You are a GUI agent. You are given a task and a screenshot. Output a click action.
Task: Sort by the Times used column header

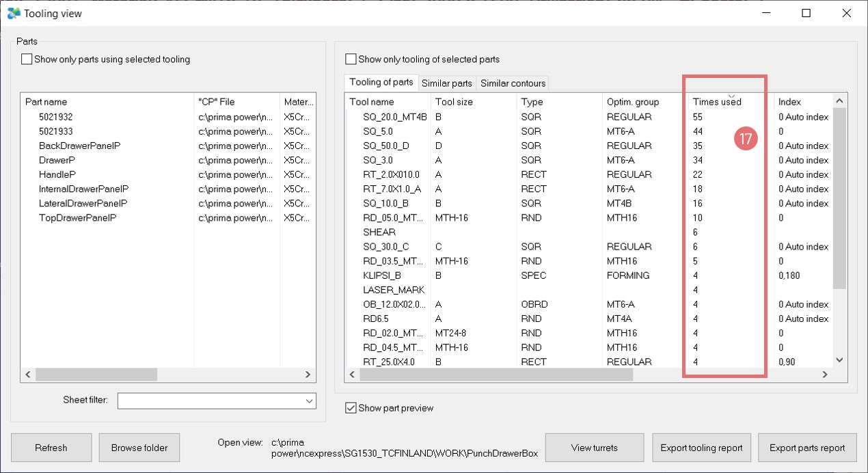716,102
